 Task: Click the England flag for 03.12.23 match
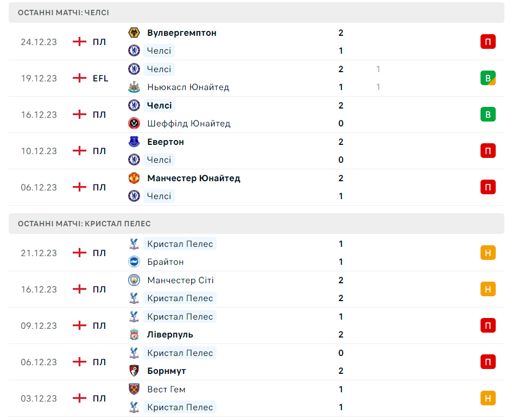click(x=80, y=398)
